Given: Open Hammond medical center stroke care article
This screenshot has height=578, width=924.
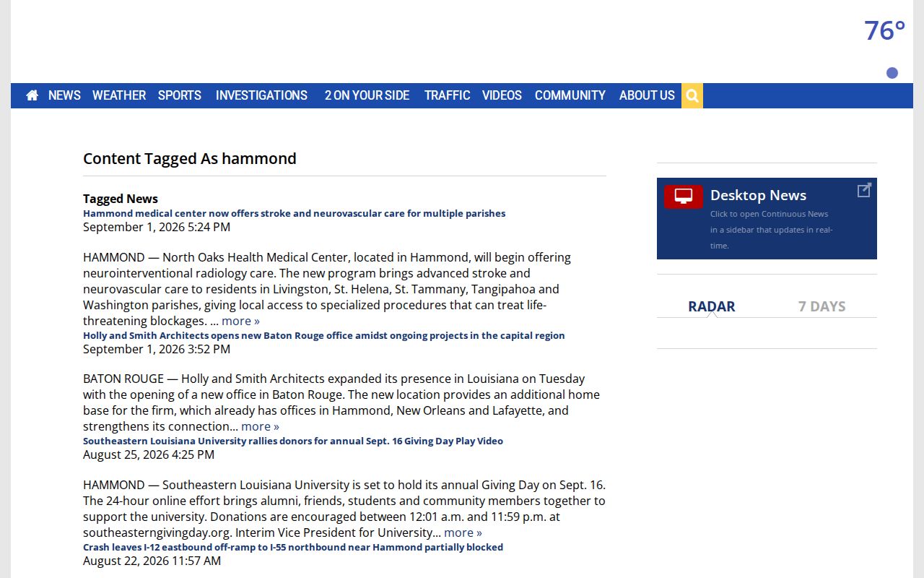Looking at the screenshot, I should coord(294,213).
